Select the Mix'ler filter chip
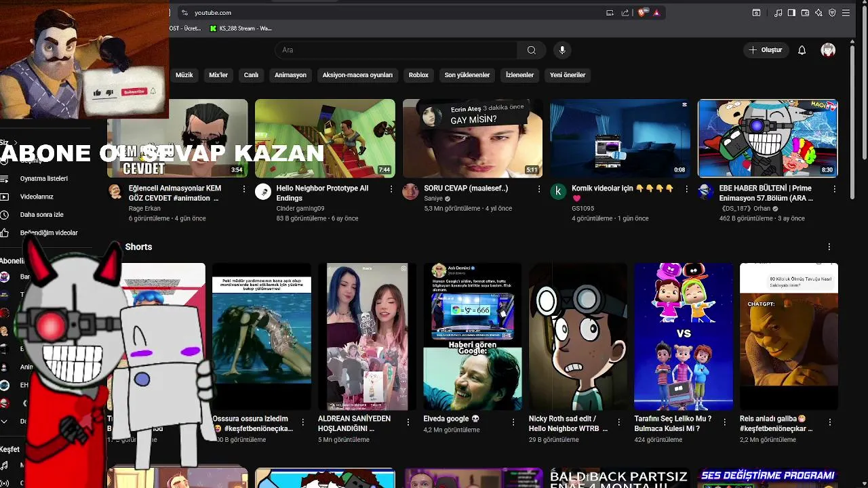868x488 pixels. [218, 75]
